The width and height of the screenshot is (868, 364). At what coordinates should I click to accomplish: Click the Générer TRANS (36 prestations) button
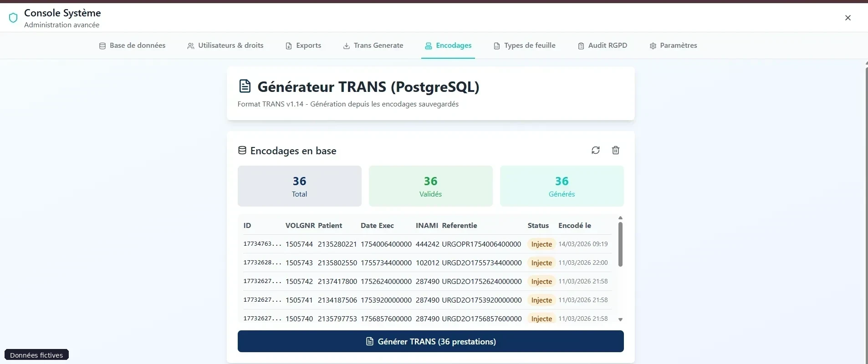(x=431, y=341)
